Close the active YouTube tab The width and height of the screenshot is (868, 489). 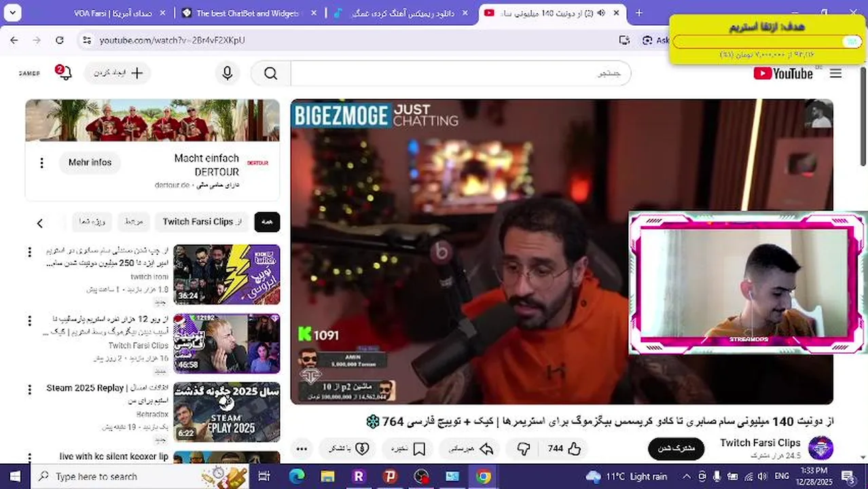(616, 13)
